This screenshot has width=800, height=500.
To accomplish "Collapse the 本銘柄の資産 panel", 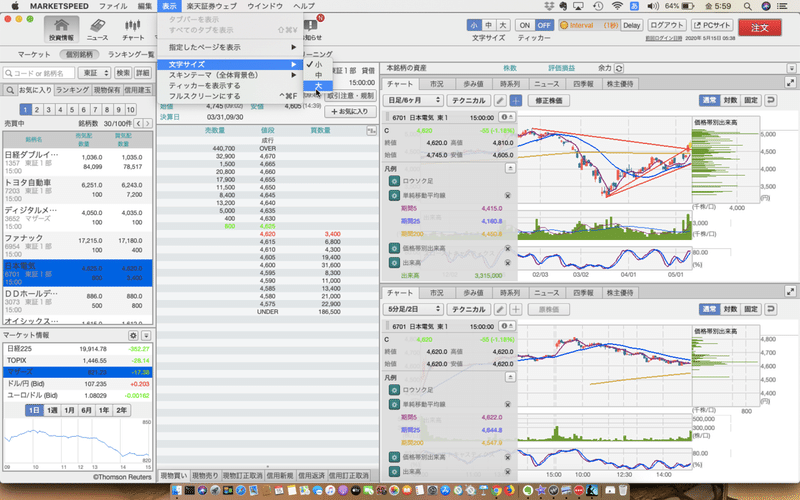I will pyautogui.click(x=791, y=68).
